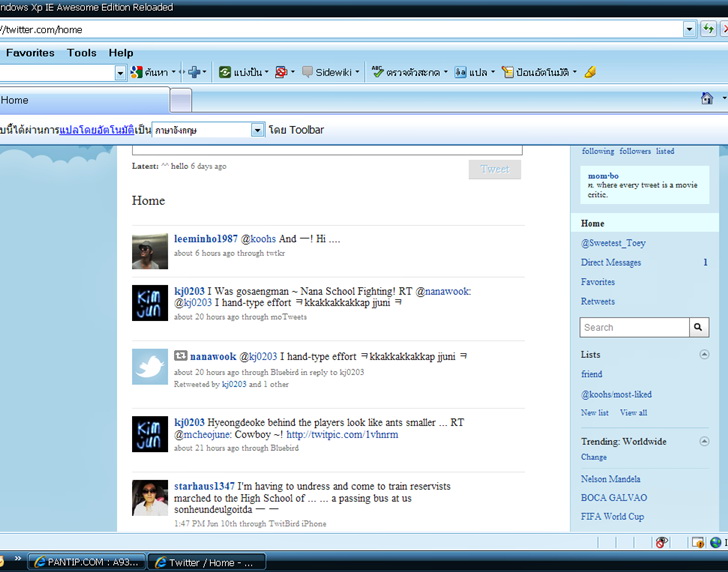Open Direct Messages link
Viewport: 728px width, 572px height.
(611, 262)
